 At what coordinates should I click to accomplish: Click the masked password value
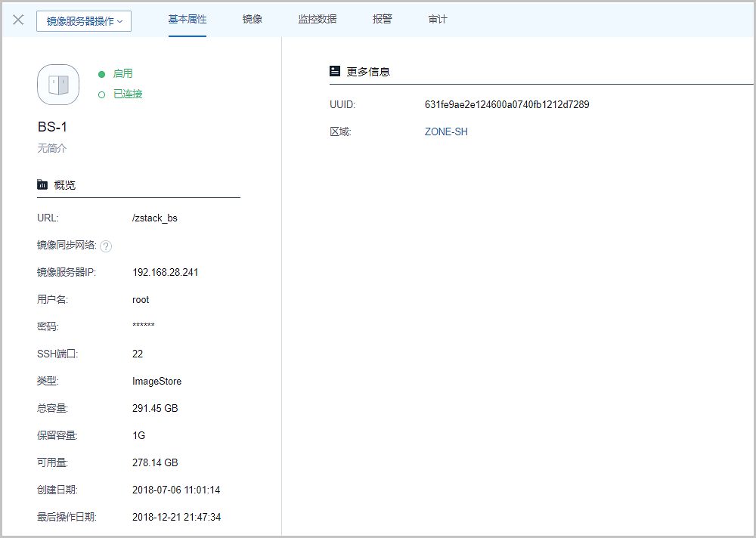pos(143,327)
